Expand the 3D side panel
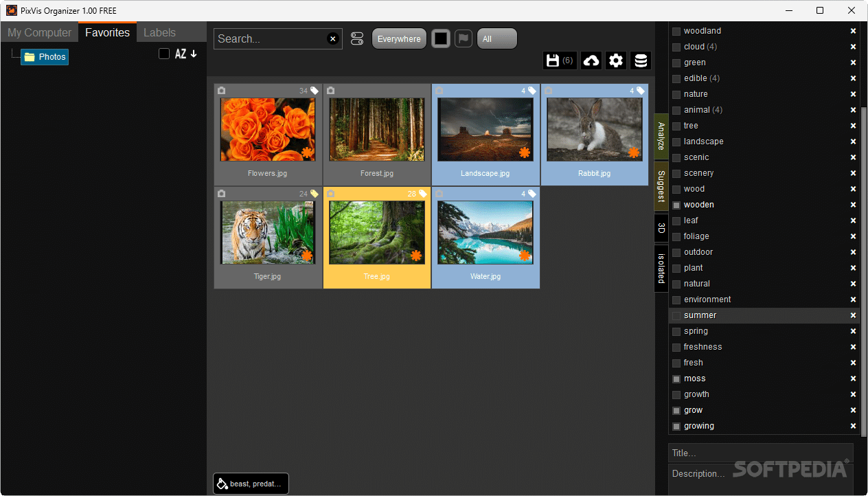This screenshot has width=868, height=496. tap(660, 227)
